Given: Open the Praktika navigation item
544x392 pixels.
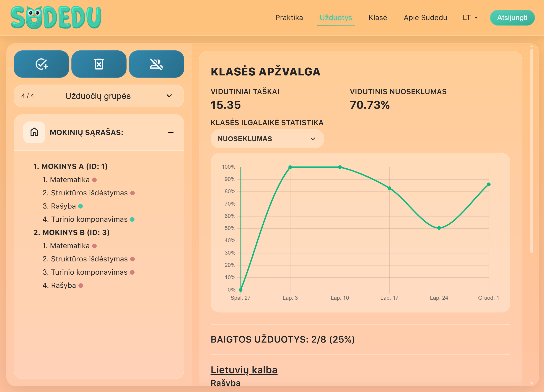Looking at the screenshot, I should point(289,18).
